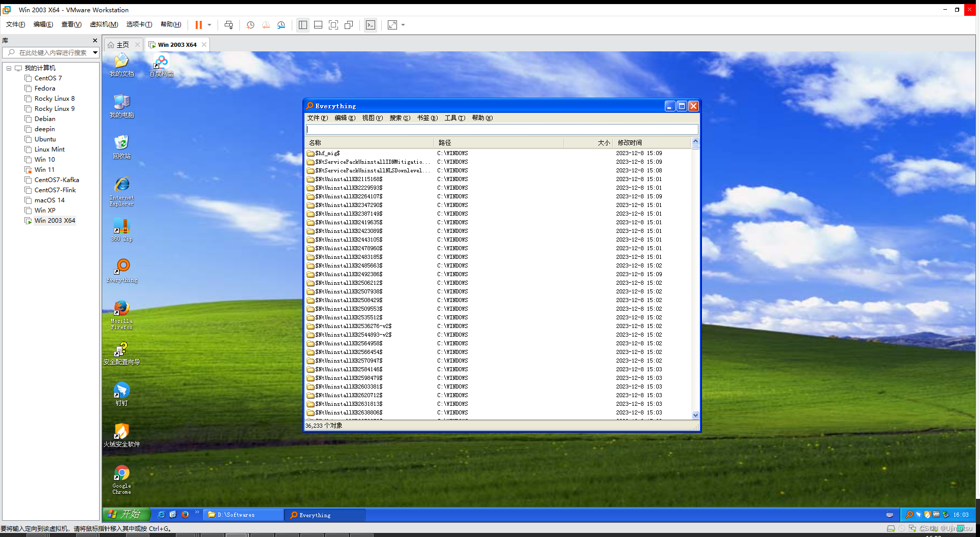Open the power options dropdown next to the pause button

point(209,25)
